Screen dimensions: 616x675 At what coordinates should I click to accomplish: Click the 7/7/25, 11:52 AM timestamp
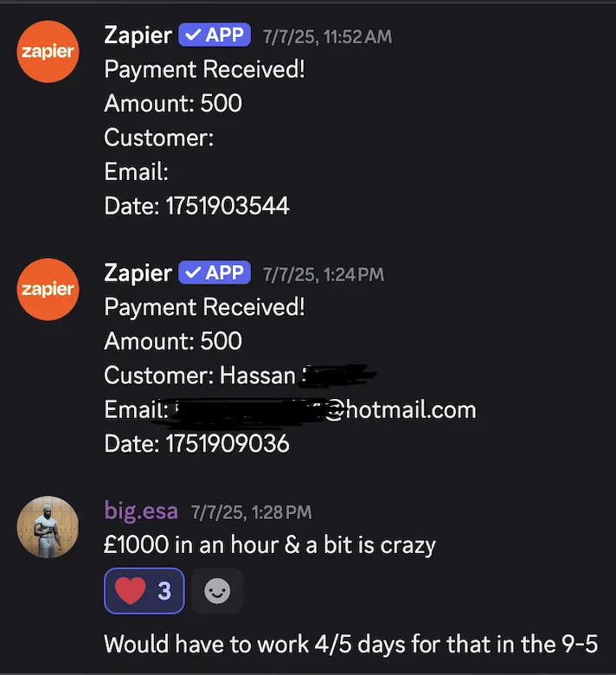click(x=328, y=36)
